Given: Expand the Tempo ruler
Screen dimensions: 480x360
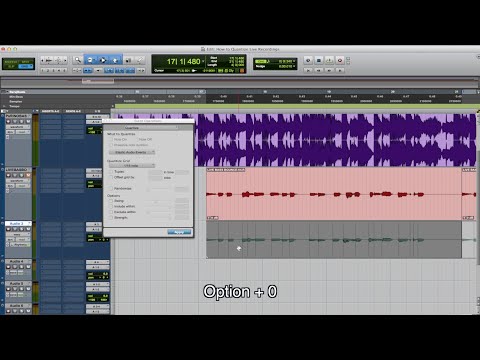Looking at the screenshot, I should click(x=5, y=106).
